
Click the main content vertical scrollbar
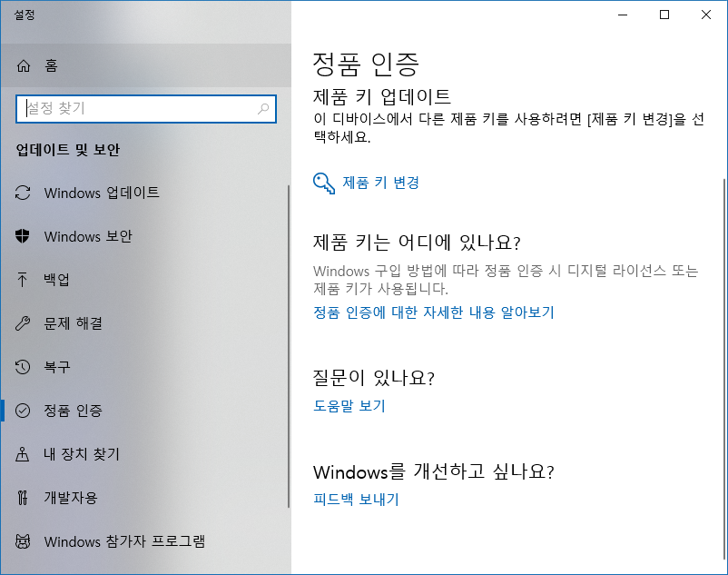tap(724, 369)
